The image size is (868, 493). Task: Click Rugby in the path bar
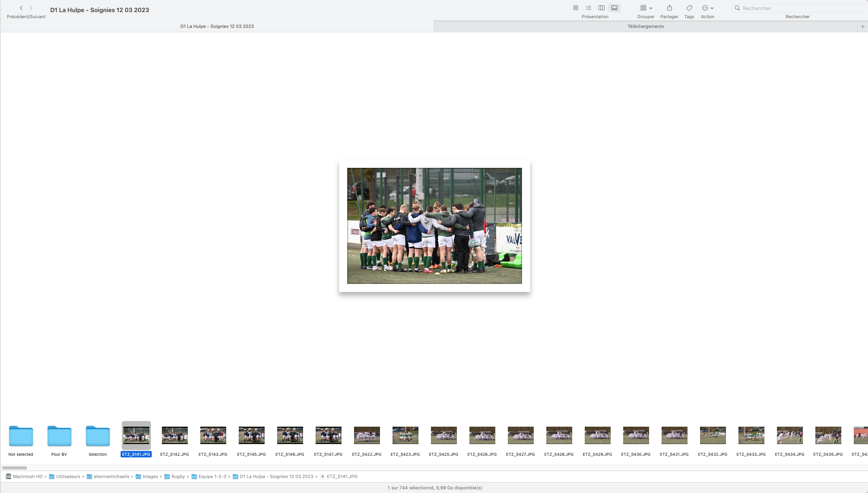click(x=178, y=477)
